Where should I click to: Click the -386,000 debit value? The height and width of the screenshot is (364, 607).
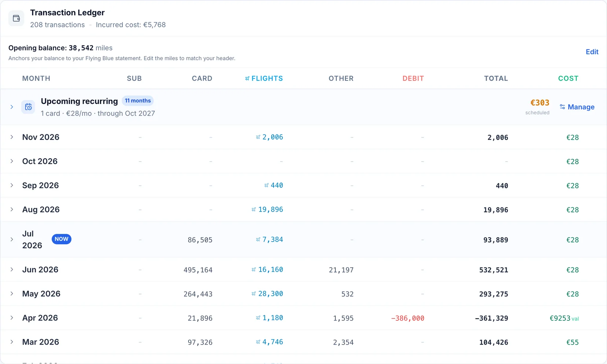pos(407,318)
